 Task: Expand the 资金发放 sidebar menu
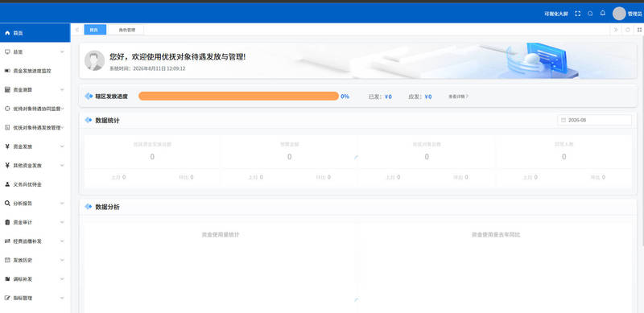pyautogui.click(x=35, y=146)
